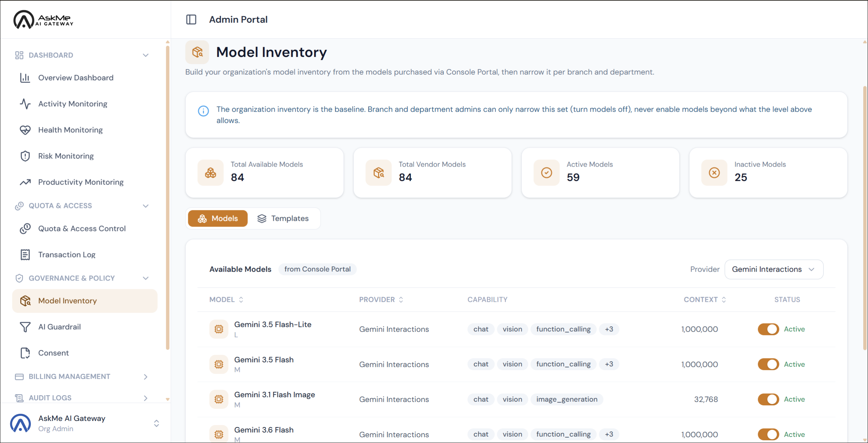
Task: Collapse the Governance & Policy section chevron
Action: click(146, 278)
